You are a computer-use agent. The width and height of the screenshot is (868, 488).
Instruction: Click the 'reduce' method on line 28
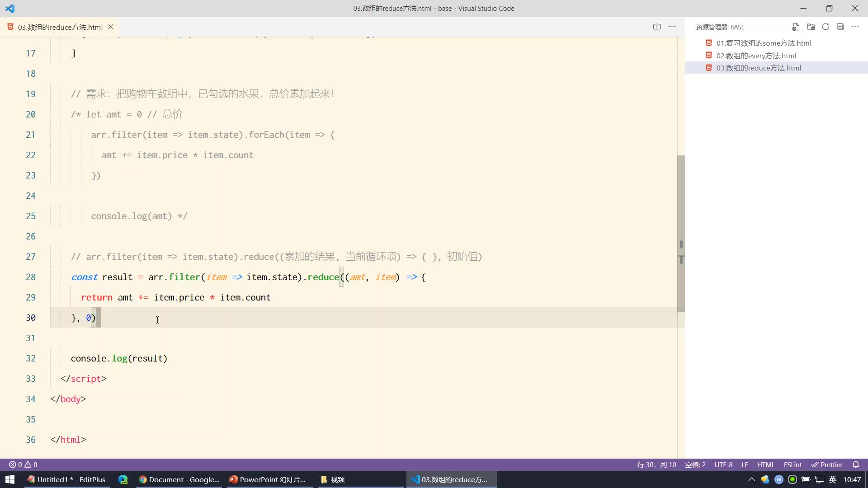point(323,277)
